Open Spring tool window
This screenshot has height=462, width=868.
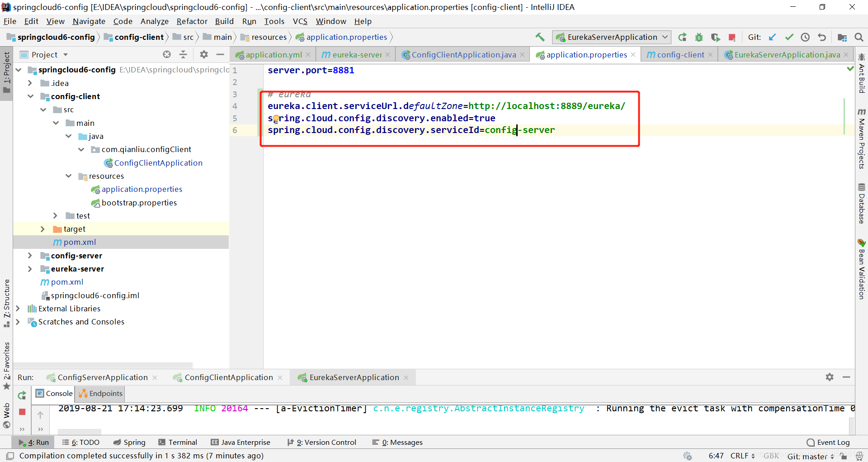(x=129, y=442)
